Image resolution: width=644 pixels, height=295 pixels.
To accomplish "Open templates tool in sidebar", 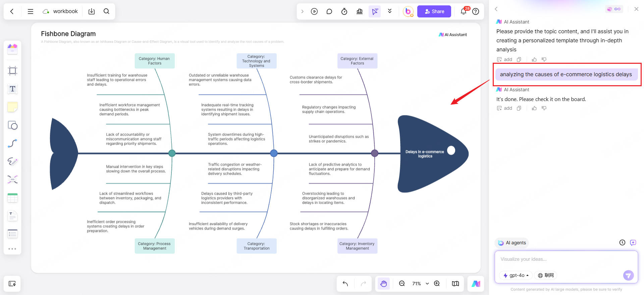I will pos(12,49).
